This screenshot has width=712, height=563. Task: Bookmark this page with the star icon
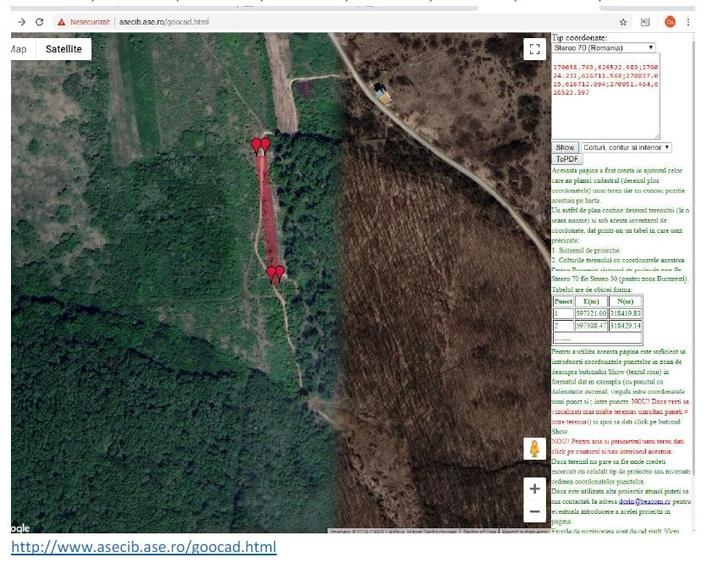[623, 22]
